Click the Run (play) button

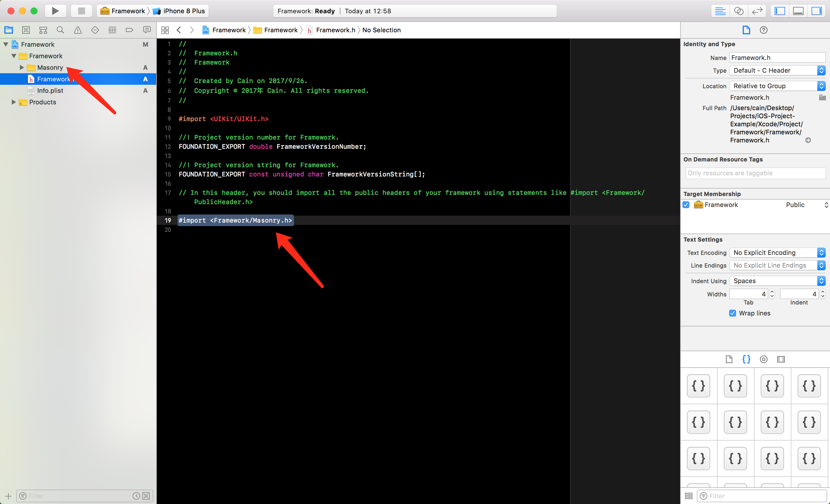coord(55,11)
